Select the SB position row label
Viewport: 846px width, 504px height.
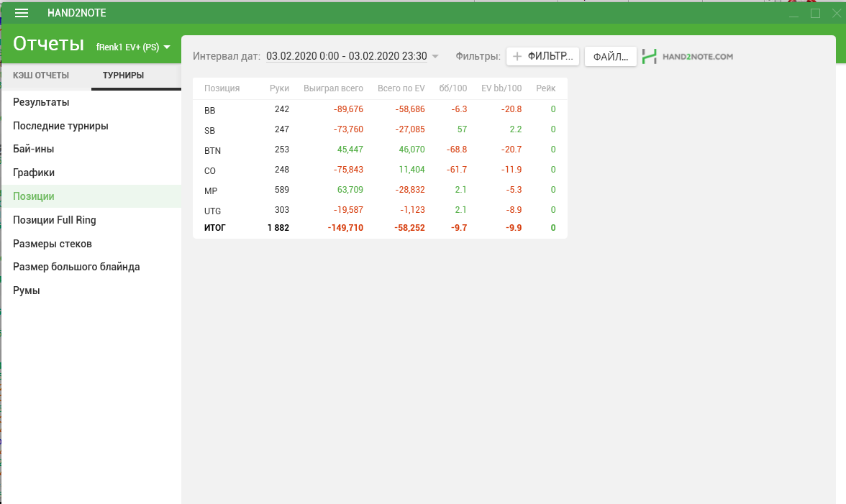210,130
